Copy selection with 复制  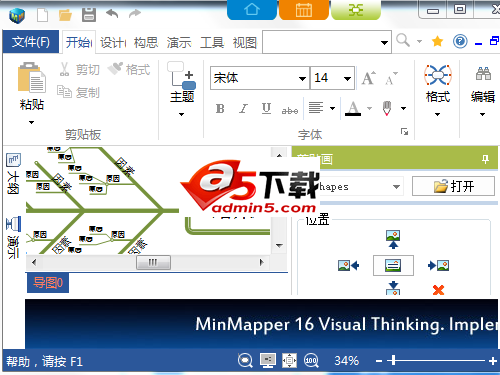click(78, 92)
